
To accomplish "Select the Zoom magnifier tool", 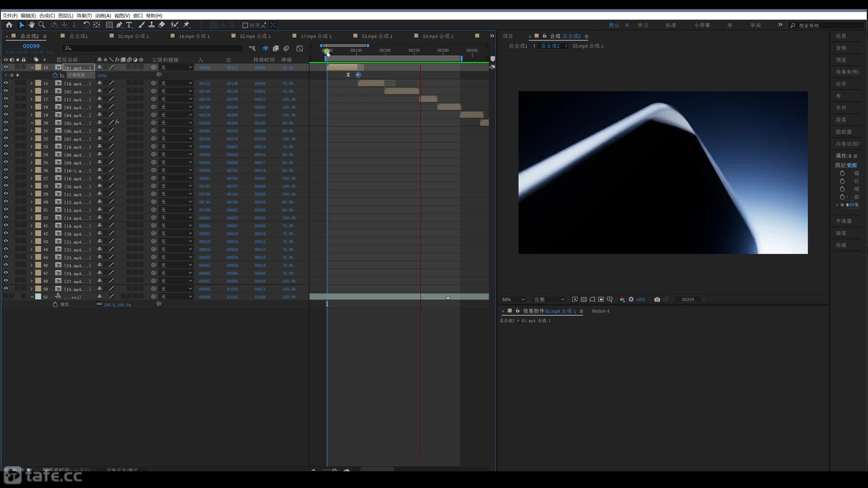I will (x=42, y=25).
